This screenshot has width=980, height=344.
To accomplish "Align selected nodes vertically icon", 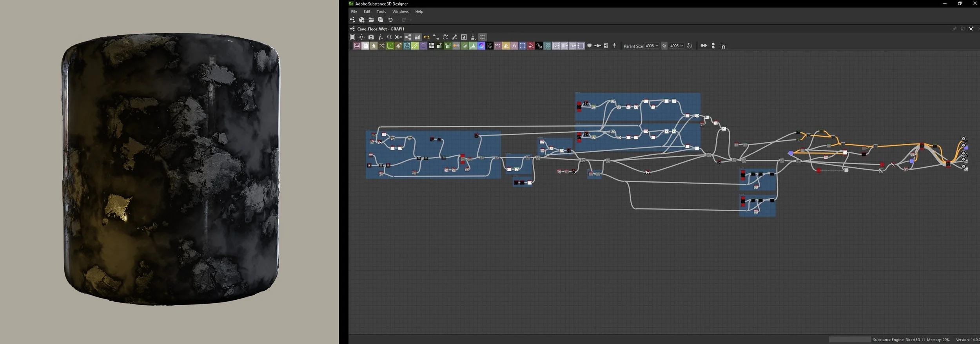I will coord(713,46).
